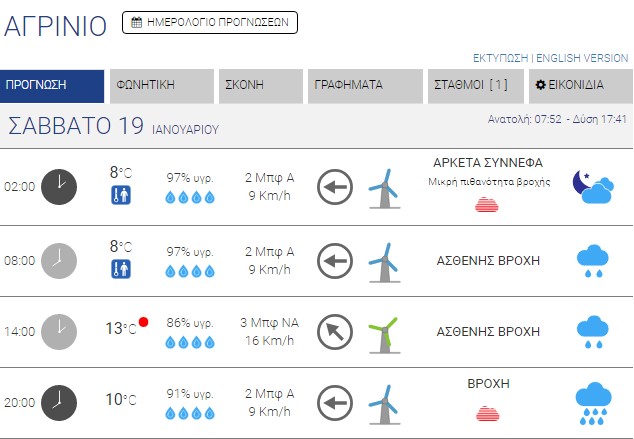This screenshot has width=634, height=439.
Task: Open the ΓΡΑΦΗΜΑΤΑ tab
Action: point(364,86)
